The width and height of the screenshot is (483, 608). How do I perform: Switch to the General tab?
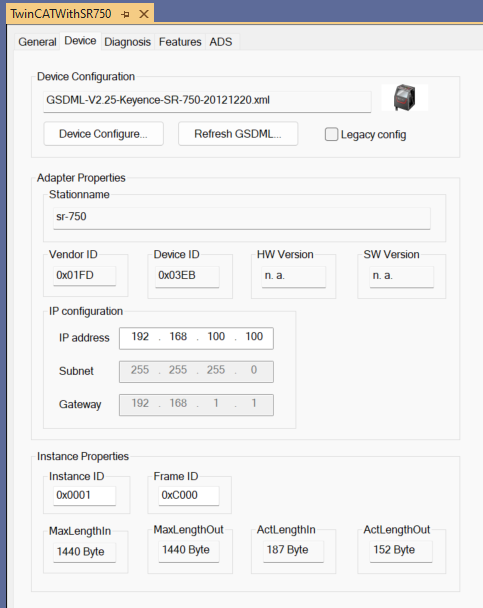[x=37, y=41]
